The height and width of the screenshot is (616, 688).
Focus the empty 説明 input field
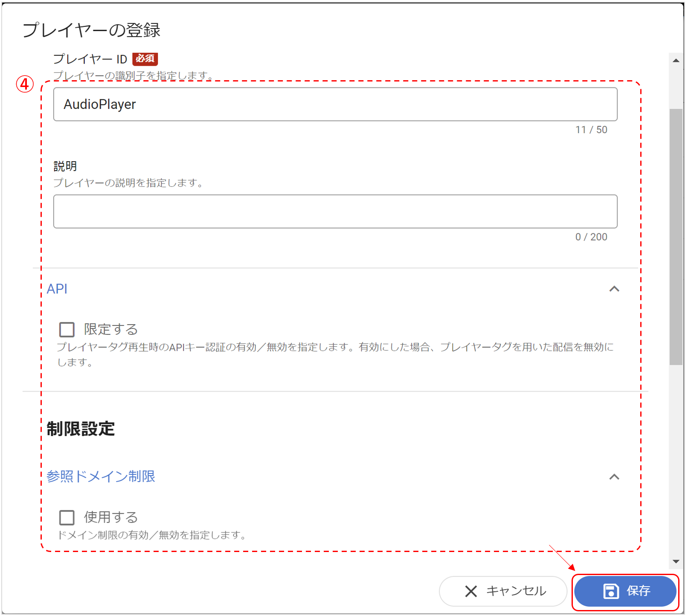click(x=335, y=212)
